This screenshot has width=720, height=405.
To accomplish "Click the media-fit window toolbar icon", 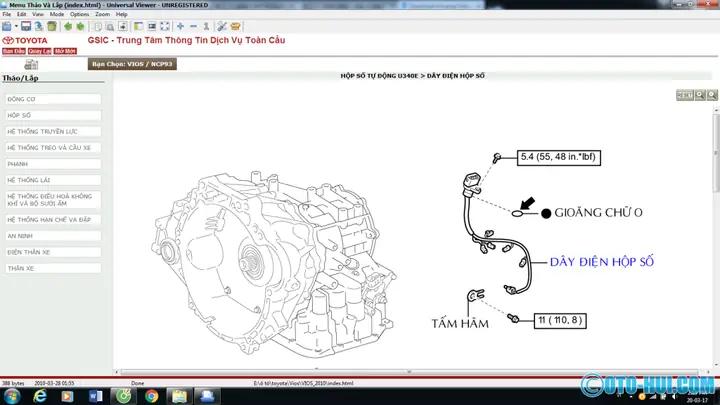I will [x=152, y=26].
